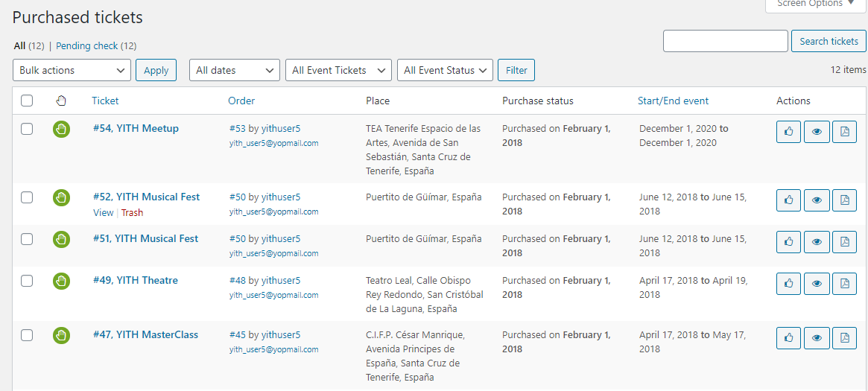Open the Screen Options tab
The width and height of the screenshot is (868, 391).
(816, 4)
